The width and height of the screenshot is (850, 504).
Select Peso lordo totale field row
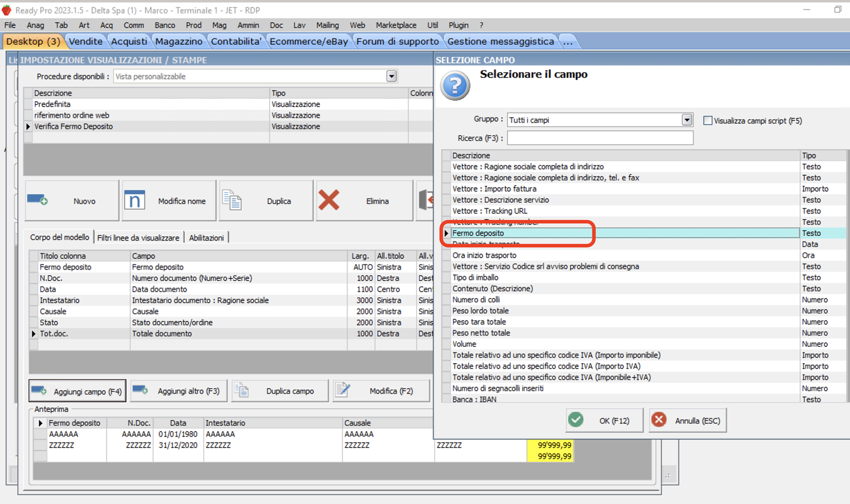(480, 311)
